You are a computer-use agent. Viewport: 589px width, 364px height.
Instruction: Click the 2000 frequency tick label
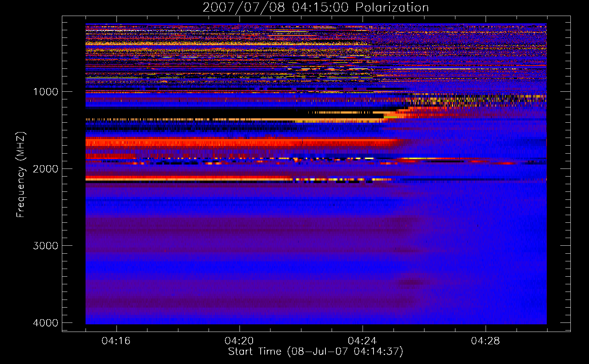point(46,169)
